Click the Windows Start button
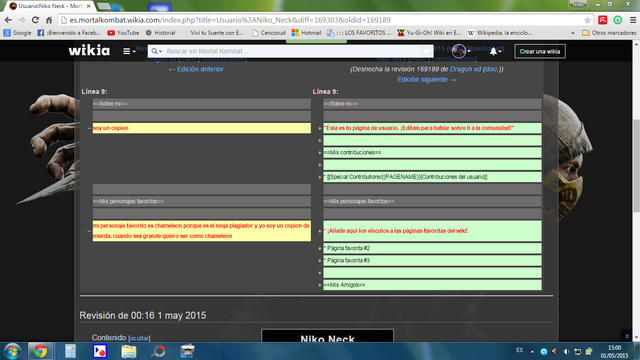 coord(12,351)
